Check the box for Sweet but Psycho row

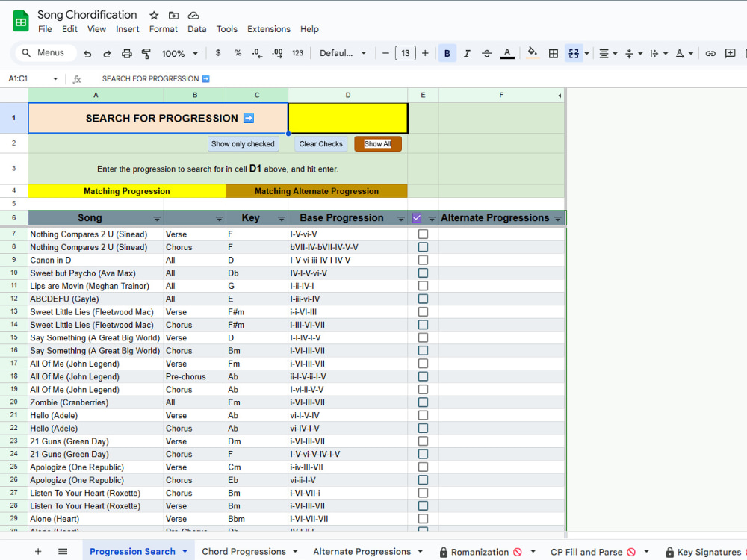tap(423, 273)
